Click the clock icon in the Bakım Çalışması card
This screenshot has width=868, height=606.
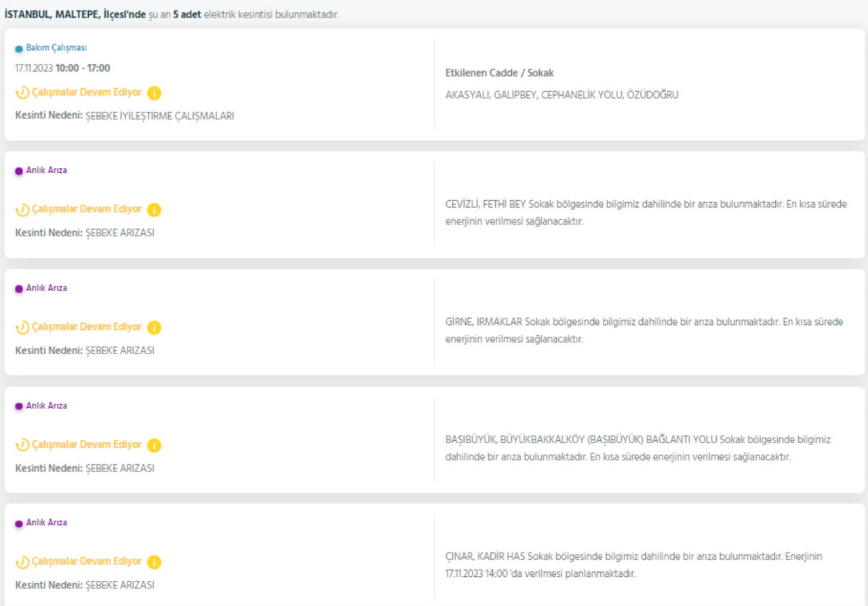(22, 93)
